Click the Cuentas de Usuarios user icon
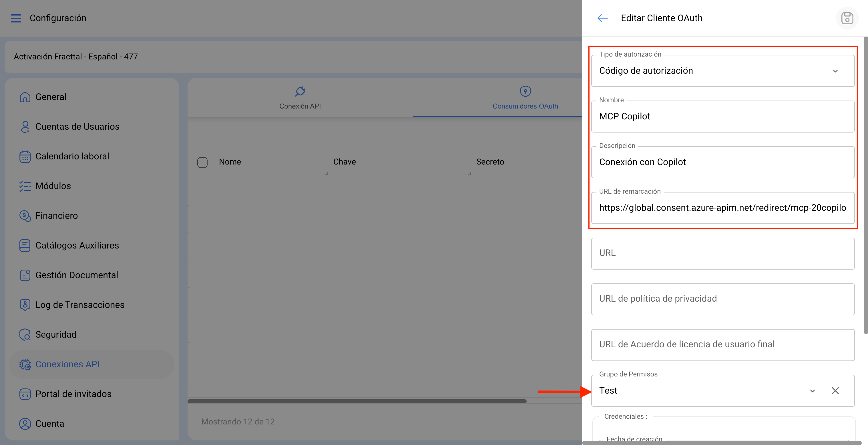 pyautogui.click(x=25, y=127)
